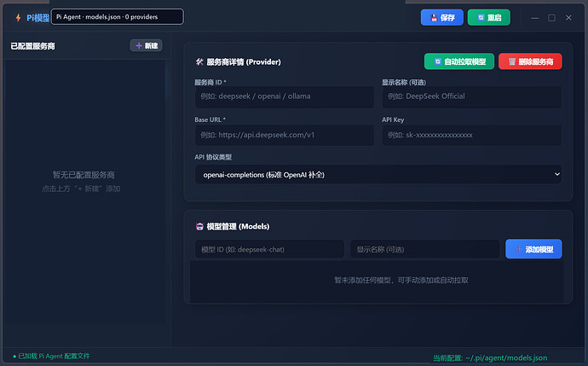Viewport: 588px width, 366px height.
Task: Click the 模型管理 (Models) heading
Action: [x=238, y=226]
